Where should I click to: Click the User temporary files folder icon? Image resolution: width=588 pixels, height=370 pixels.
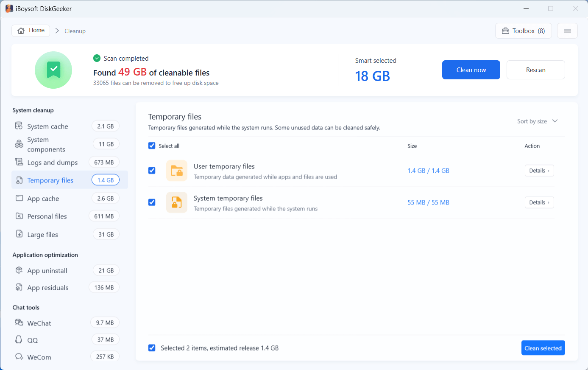click(x=177, y=171)
